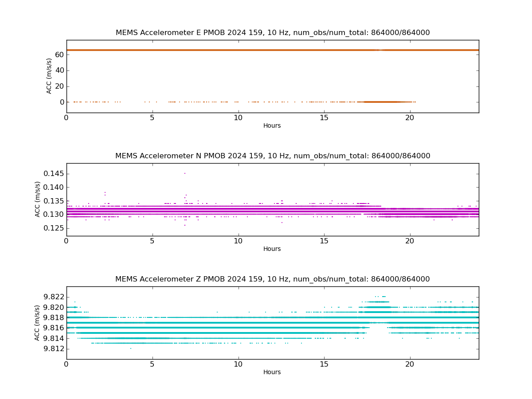Click hour 15 tick under E plot
The width and height of the screenshot is (532, 399).
[324, 118]
